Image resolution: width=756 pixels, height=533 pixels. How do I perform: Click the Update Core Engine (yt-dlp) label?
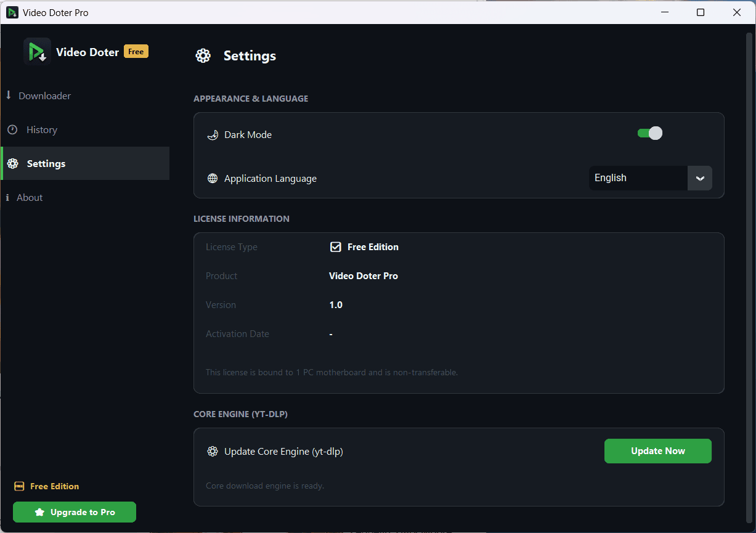(283, 452)
